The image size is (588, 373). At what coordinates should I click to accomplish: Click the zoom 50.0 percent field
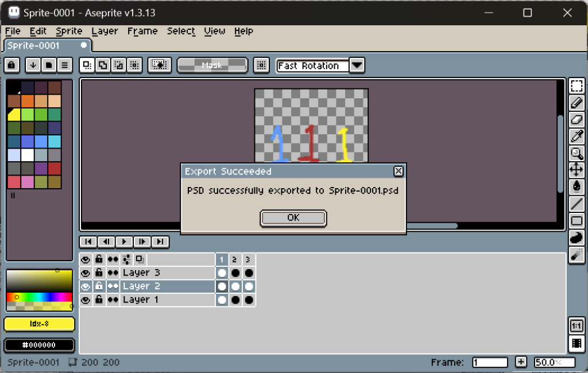[555, 362]
